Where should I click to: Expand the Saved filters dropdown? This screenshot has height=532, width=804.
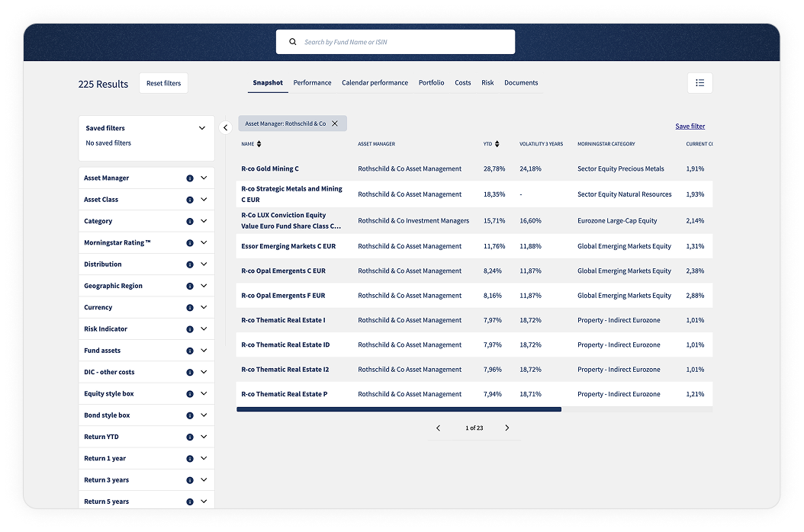pyautogui.click(x=202, y=128)
